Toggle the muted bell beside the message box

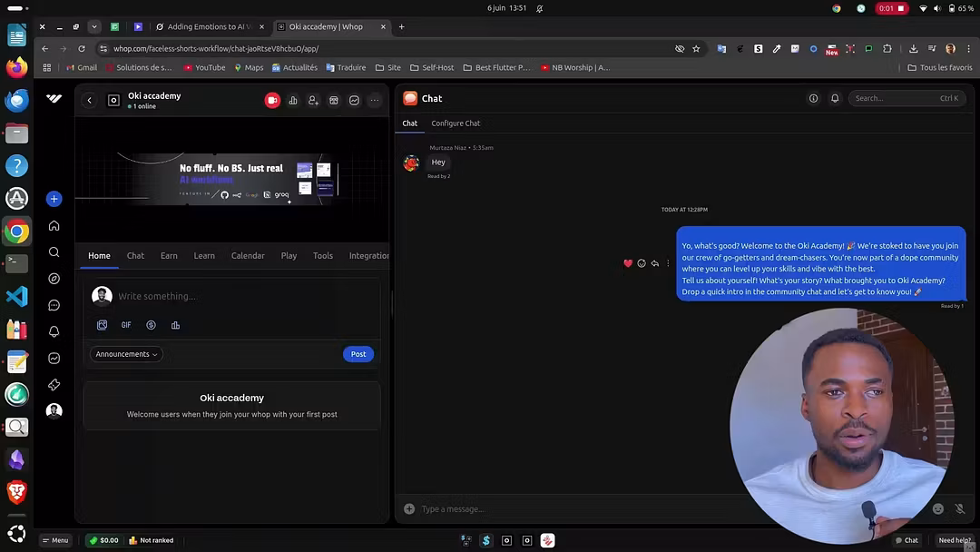pos(959,508)
